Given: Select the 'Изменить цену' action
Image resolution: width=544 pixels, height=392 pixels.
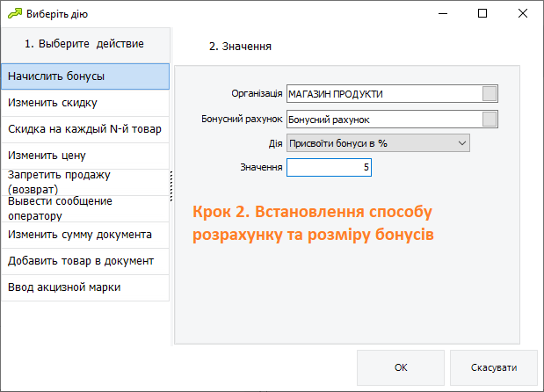Looking at the screenshot, I should pyautogui.click(x=85, y=156).
